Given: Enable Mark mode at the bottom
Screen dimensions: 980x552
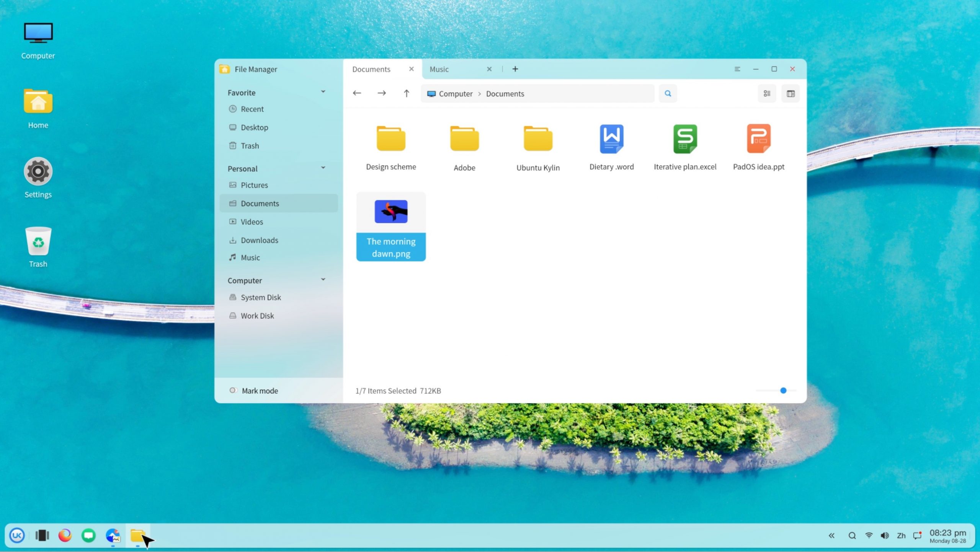Looking at the screenshot, I should click(233, 390).
